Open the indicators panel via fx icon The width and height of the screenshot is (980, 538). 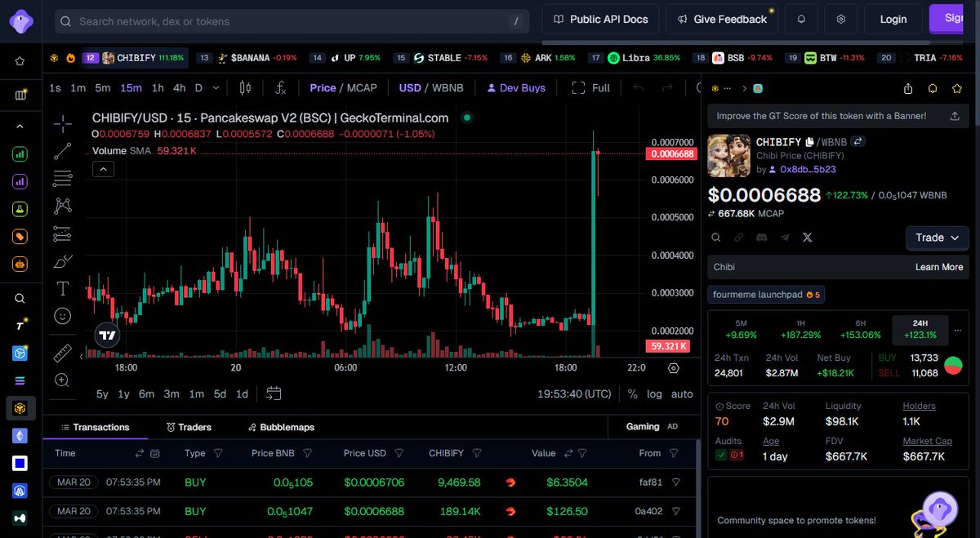280,87
